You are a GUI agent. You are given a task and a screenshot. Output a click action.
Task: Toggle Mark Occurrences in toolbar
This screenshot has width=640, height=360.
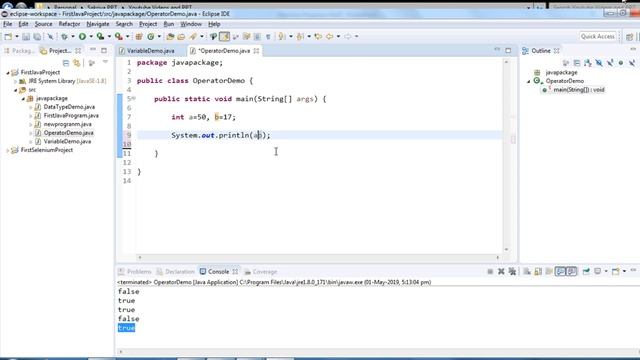tap(224, 37)
